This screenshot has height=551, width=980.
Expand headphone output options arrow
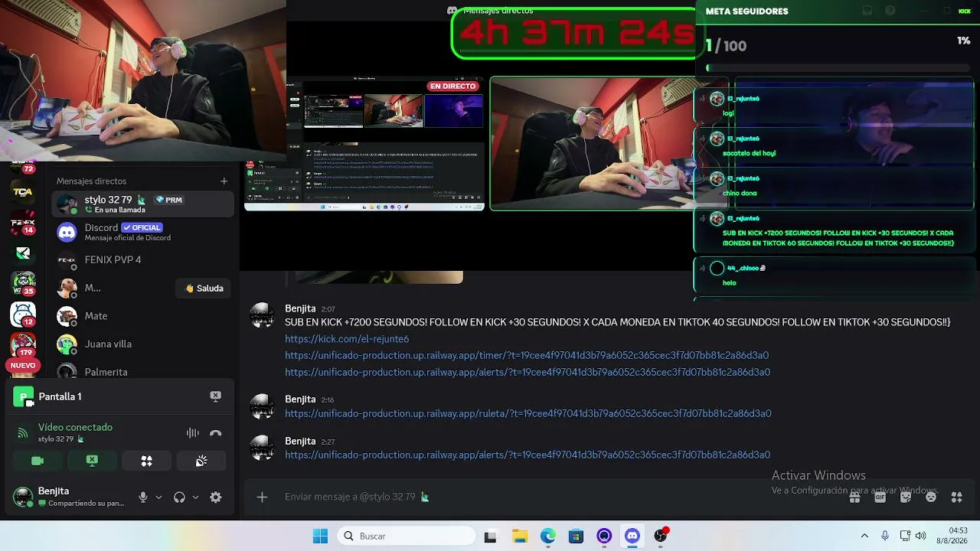point(195,497)
